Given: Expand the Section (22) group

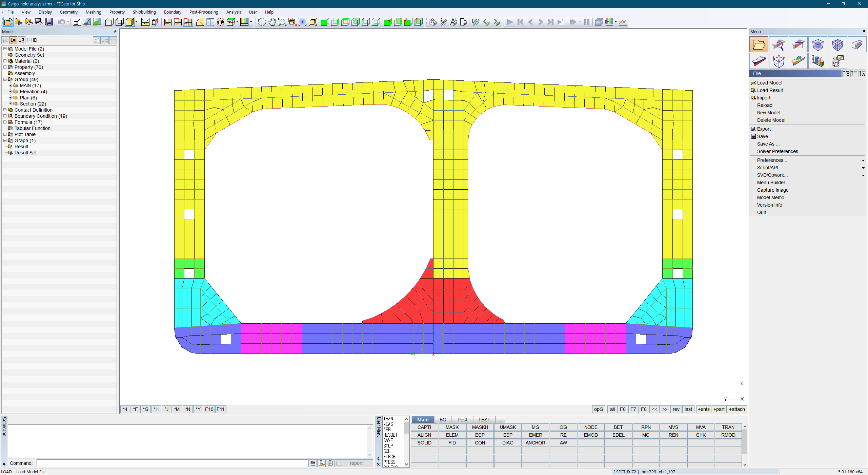Looking at the screenshot, I should point(11,104).
